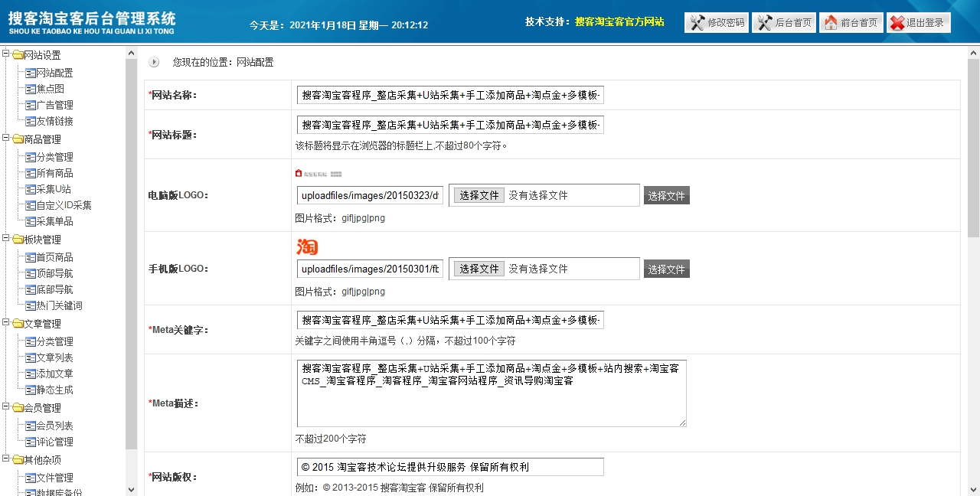Viewport: 980px width, 496px height.
Task: Click the page icon next to 采集U站
Action: click(x=31, y=190)
